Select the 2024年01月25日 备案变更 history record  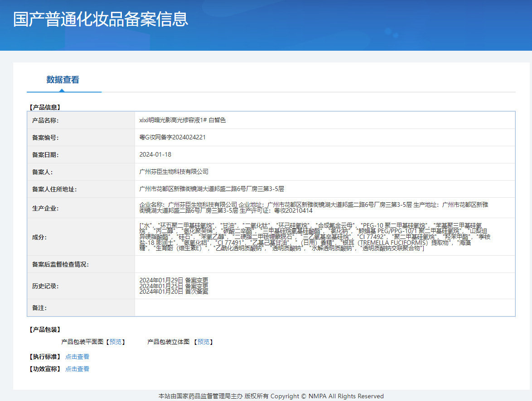pos(174,286)
